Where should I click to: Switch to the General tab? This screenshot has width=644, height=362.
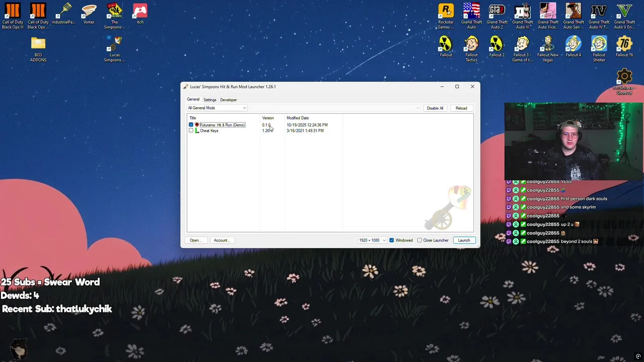click(x=193, y=100)
